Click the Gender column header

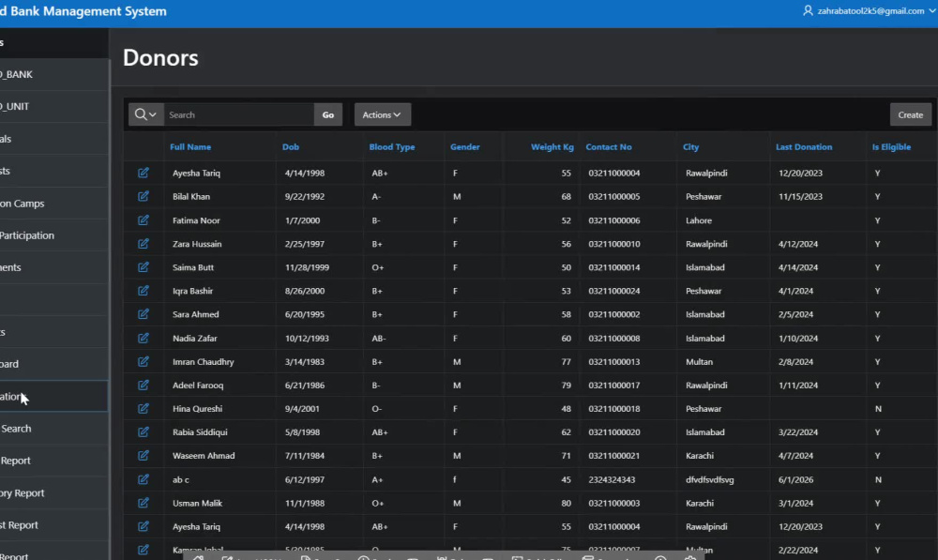(x=465, y=146)
